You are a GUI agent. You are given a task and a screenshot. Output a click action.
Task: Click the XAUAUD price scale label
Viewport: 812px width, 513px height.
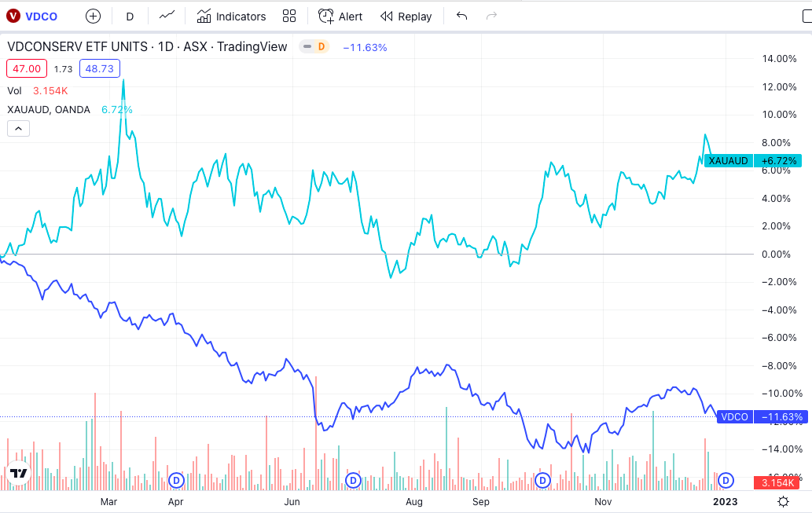click(x=728, y=160)
